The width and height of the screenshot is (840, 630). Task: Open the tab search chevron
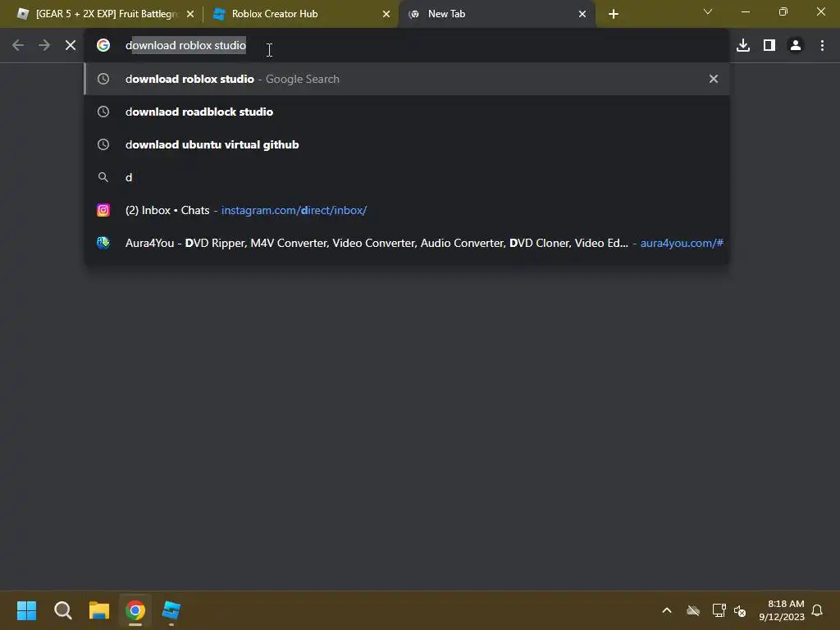[708, 11]
